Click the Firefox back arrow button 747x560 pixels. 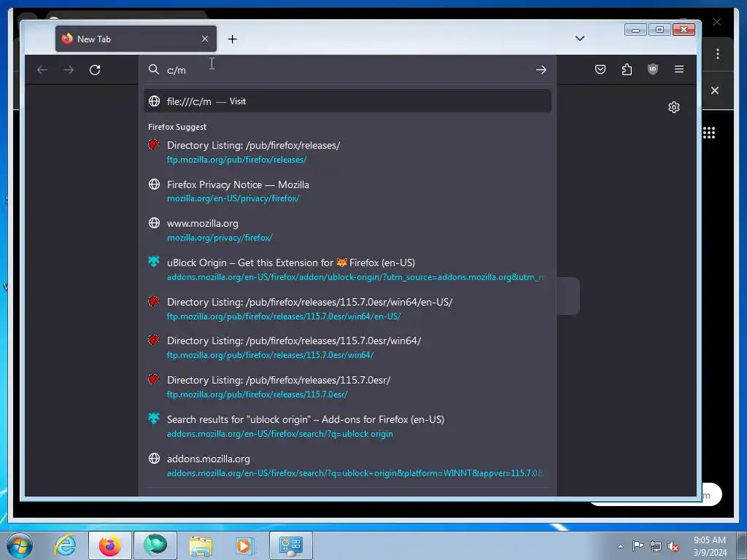point(42,70)
